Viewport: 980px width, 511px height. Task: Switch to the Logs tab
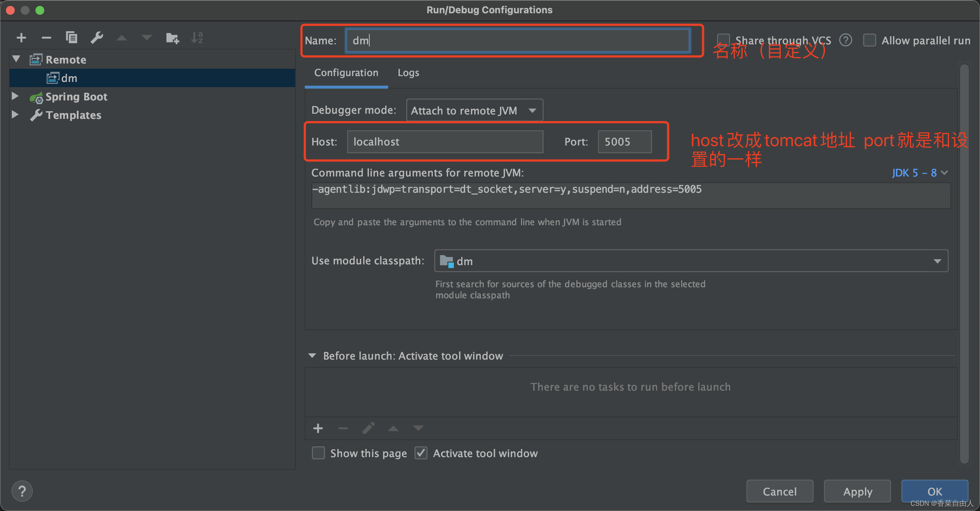tap(408, 73)
